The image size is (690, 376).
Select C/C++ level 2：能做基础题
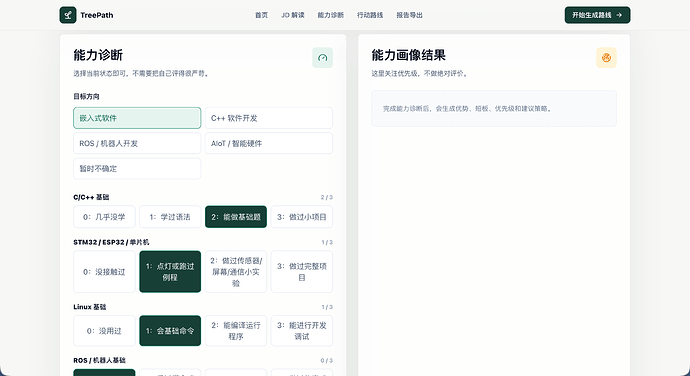(x=236, y=217)
